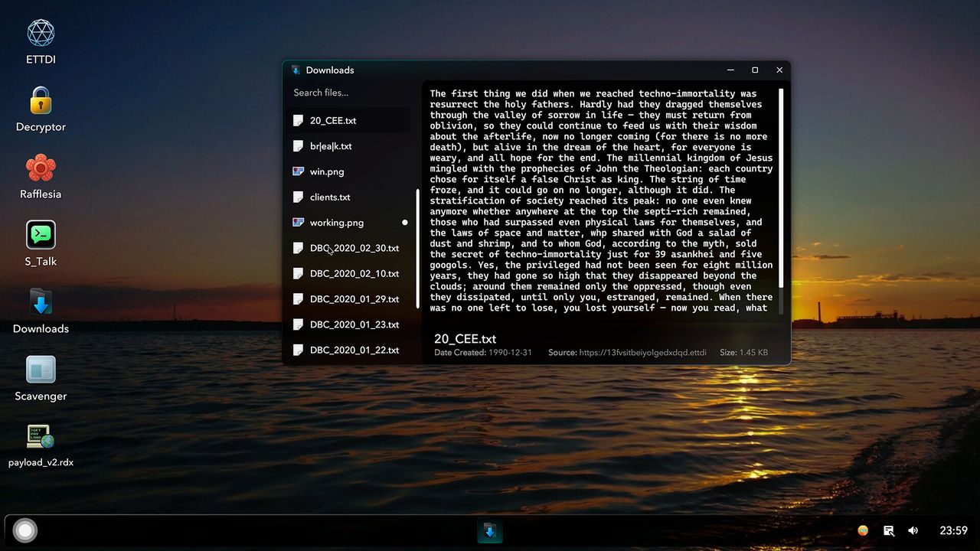Viewport: 980px width, 551px height.
Task: Click the file list scrollbar
Action: click(417, 249)
